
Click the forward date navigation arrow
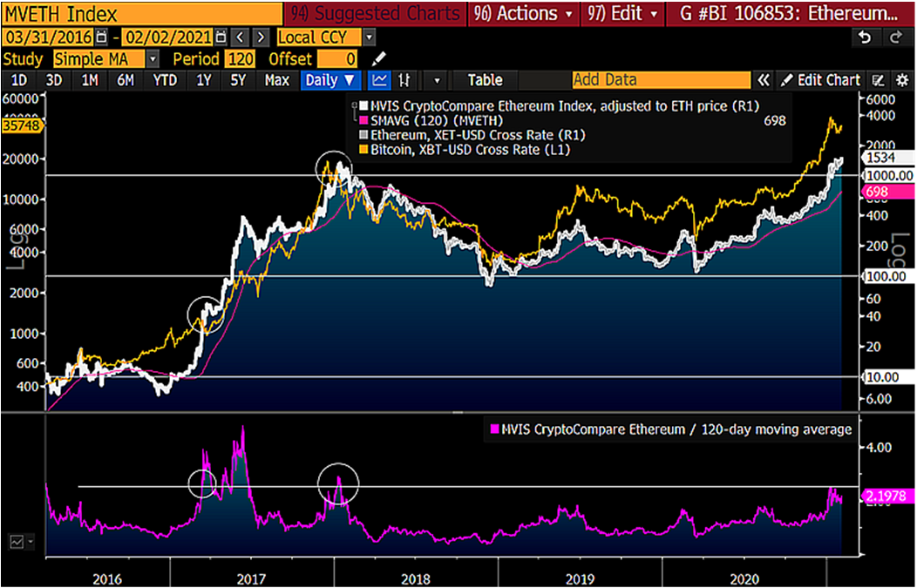click(259, 37)
